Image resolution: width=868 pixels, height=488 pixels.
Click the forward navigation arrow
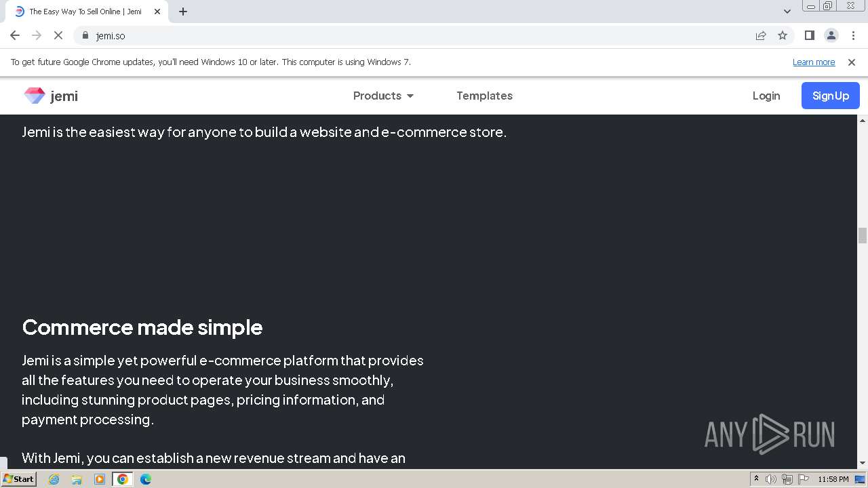(x=37, y=35)
